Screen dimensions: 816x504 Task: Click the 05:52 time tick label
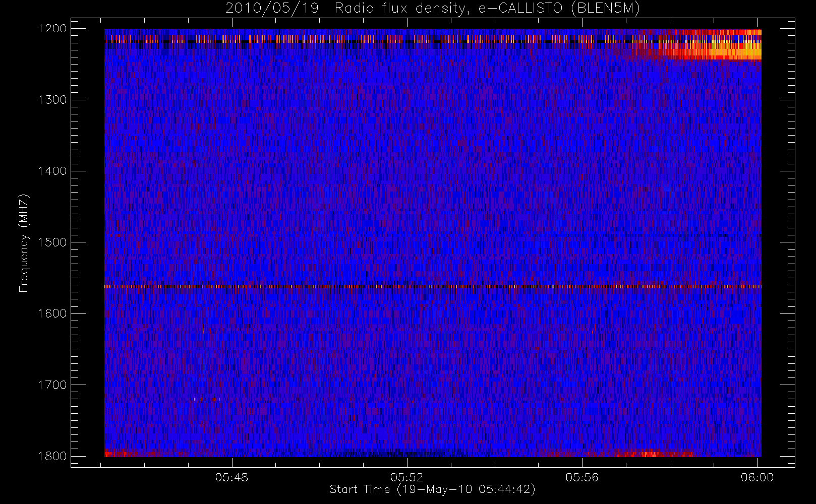pos(406,477)
